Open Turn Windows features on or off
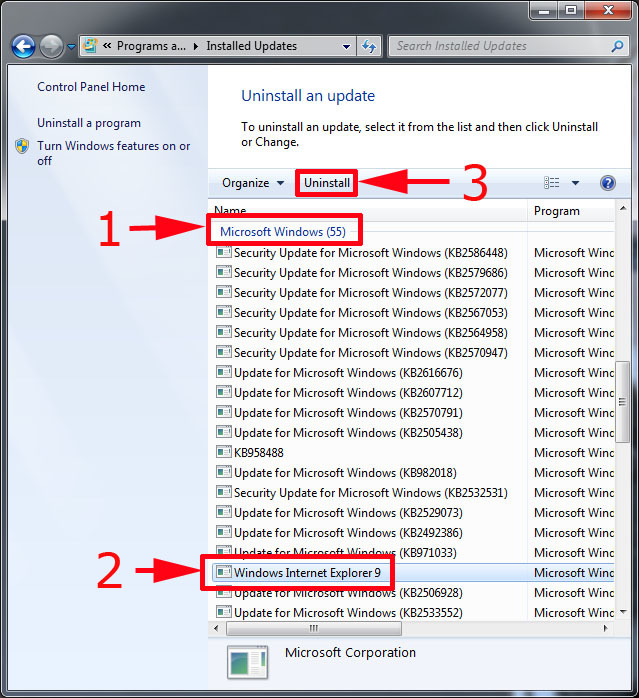 [114, 153]
